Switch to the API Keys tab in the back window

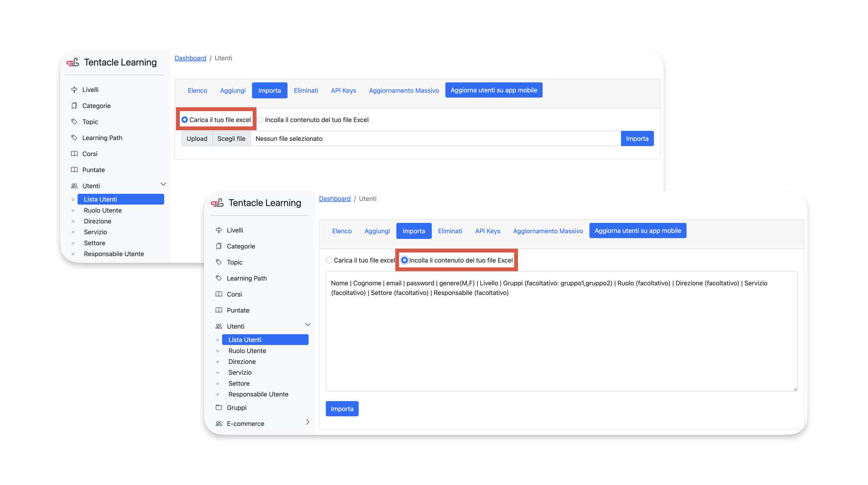[343, 90]
